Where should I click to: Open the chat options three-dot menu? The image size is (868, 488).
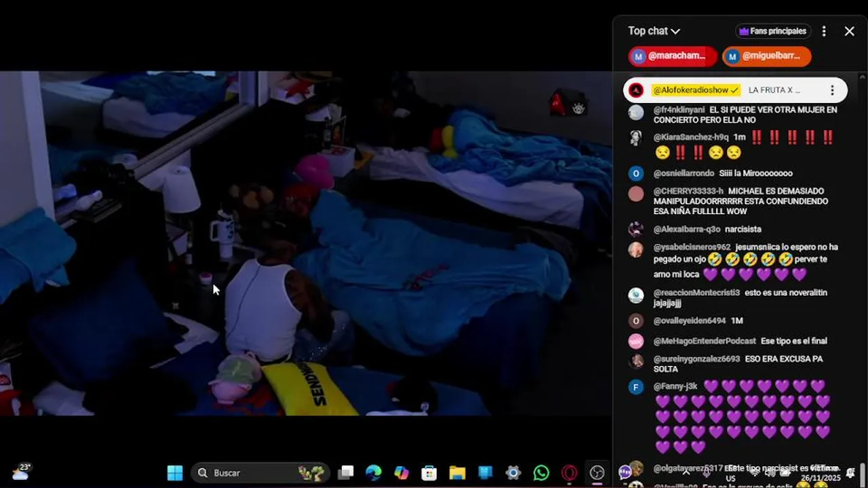pyautogui.click(x=824, y=31)
